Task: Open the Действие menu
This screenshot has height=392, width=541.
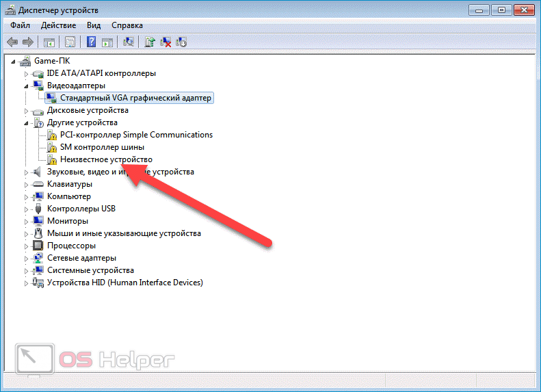Action: click(58, 25)
